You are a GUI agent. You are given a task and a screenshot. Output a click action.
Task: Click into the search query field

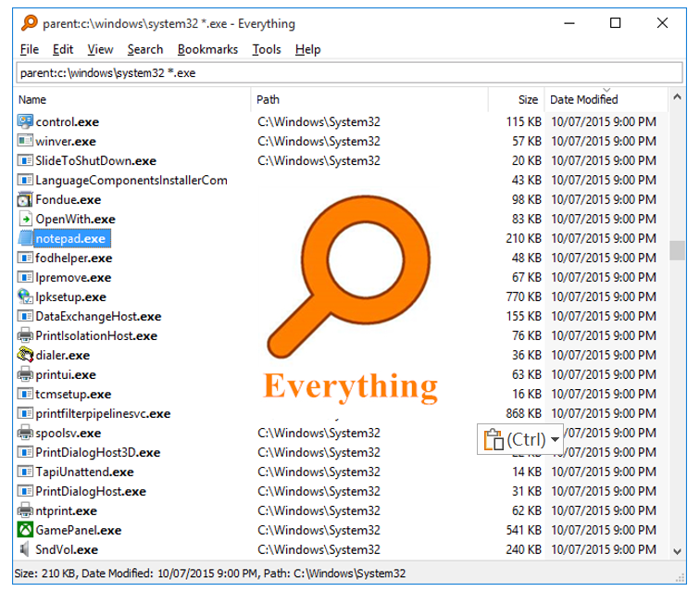(x=350, y=73)
